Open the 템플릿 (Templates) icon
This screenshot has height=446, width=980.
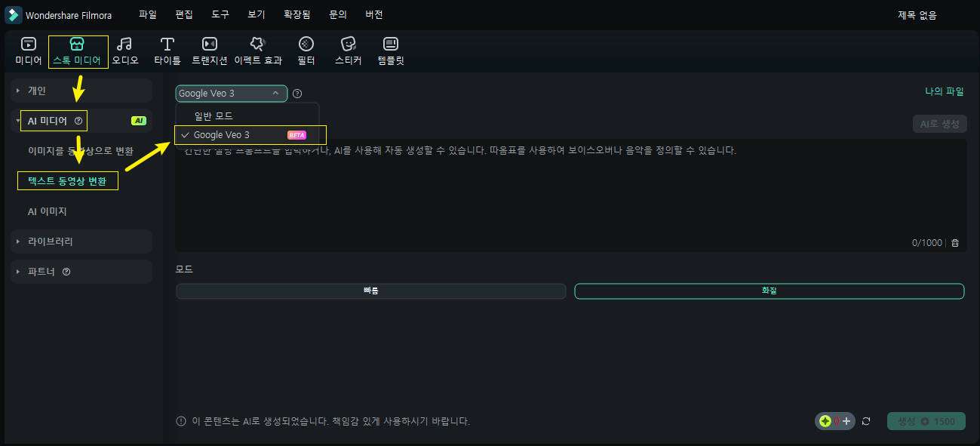click(x=390, y=45)
